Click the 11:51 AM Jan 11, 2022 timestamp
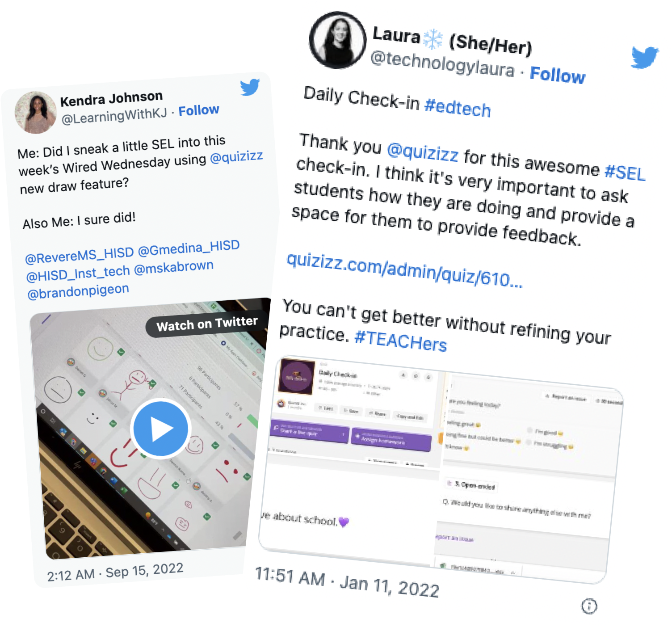Viewport: 672px width, 627px height. [x=347, y=582]
